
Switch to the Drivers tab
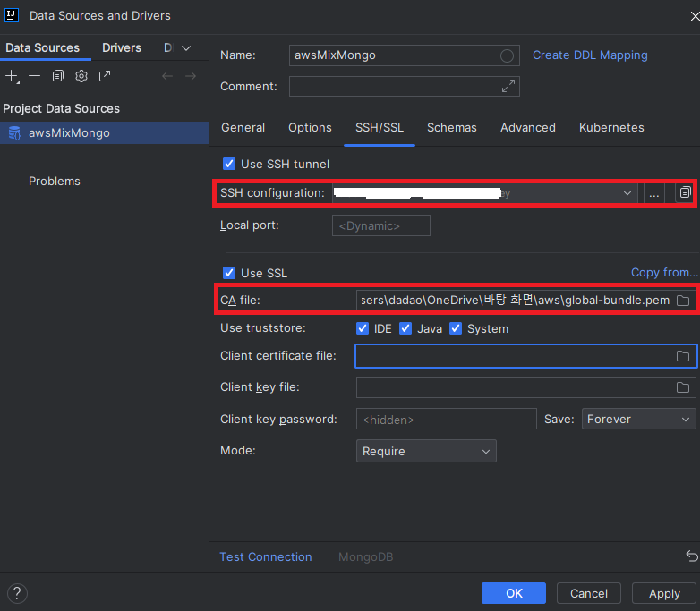click(122, 47)
